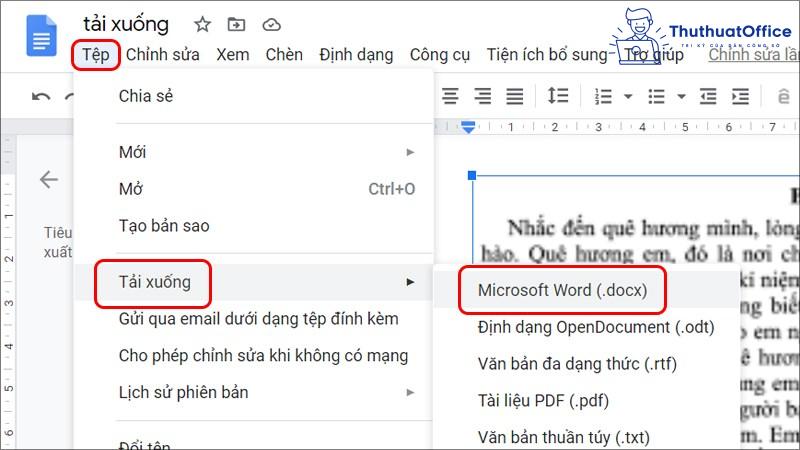Open the Định dạng menu
The width and height of the screenshot is (800, 450).
click(x=356, y=55)
